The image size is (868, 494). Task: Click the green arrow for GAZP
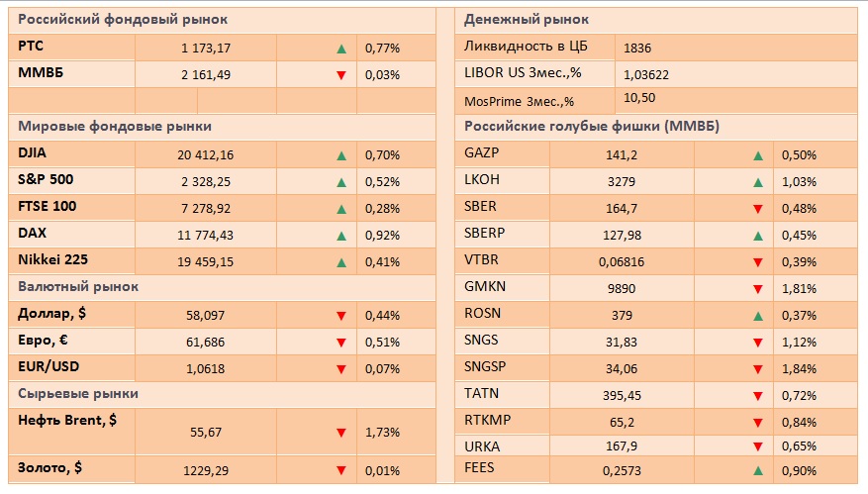click(758, 155)
